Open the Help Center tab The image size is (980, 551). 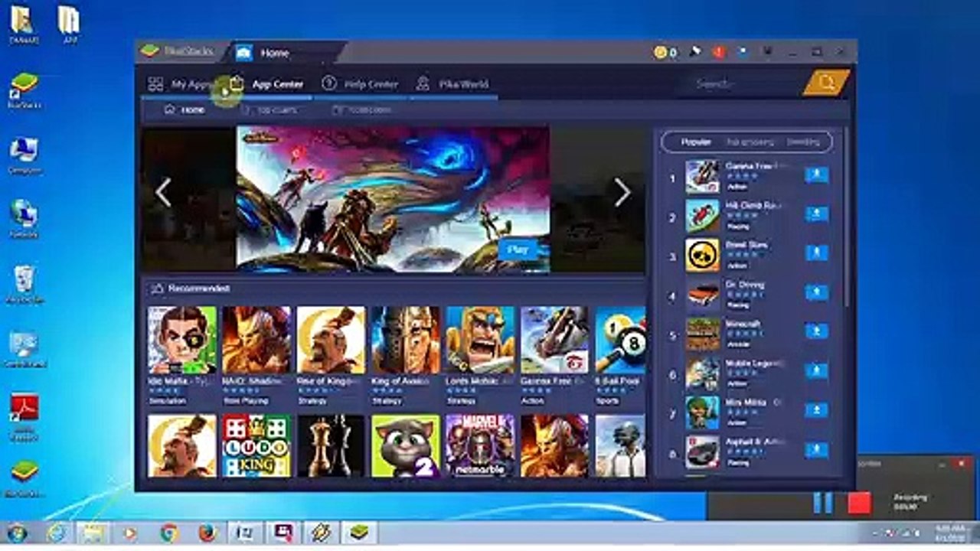pyautogui.click(x=360, y=84)
